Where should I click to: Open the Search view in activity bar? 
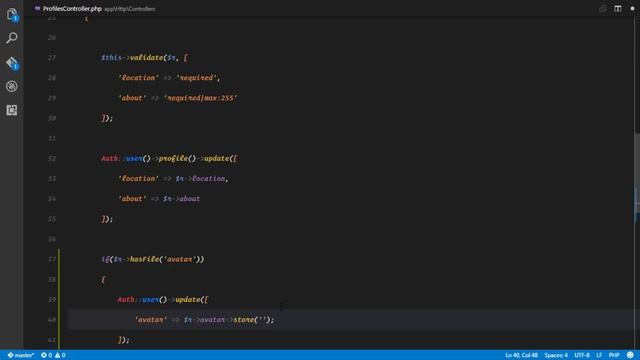[12, 38]
